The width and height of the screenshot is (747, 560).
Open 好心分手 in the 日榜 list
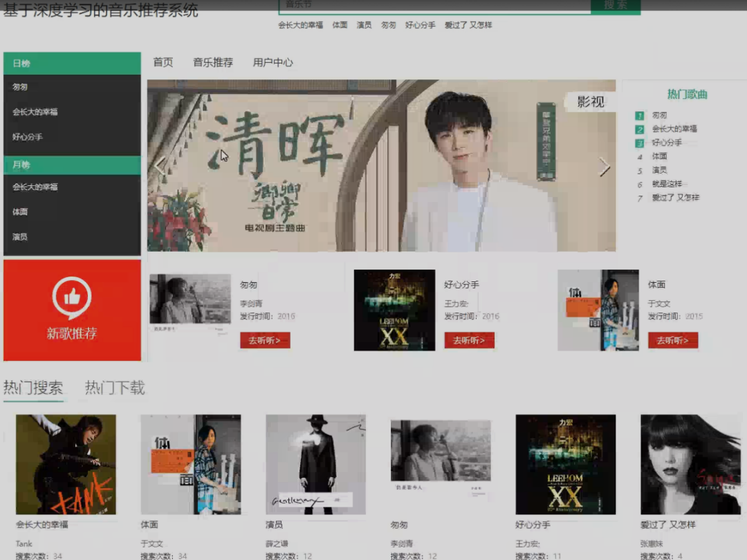27,137
